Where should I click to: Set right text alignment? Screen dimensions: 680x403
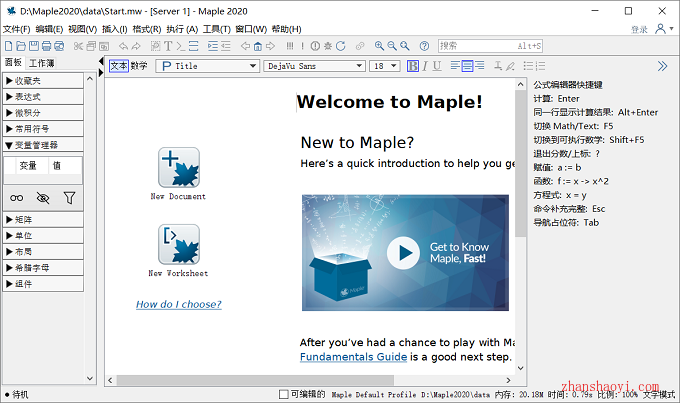tap(480, 66)
